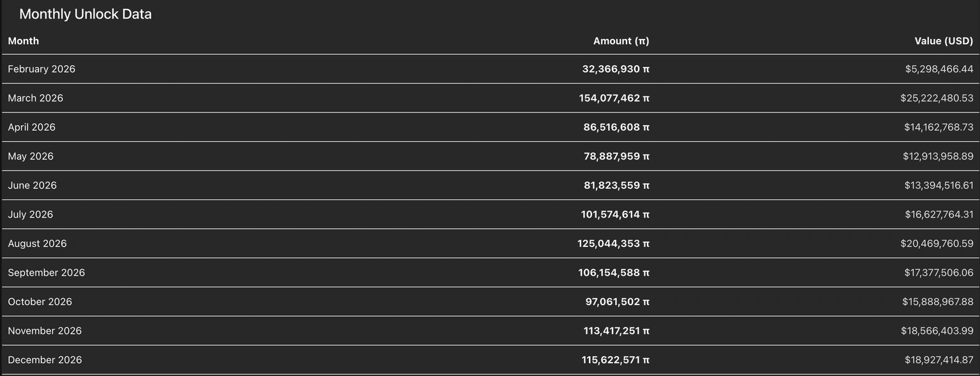The width and height of the screenshot is (980, 376).
Task: Select the December 2026 row label
Action: click(x=45, y=359)
